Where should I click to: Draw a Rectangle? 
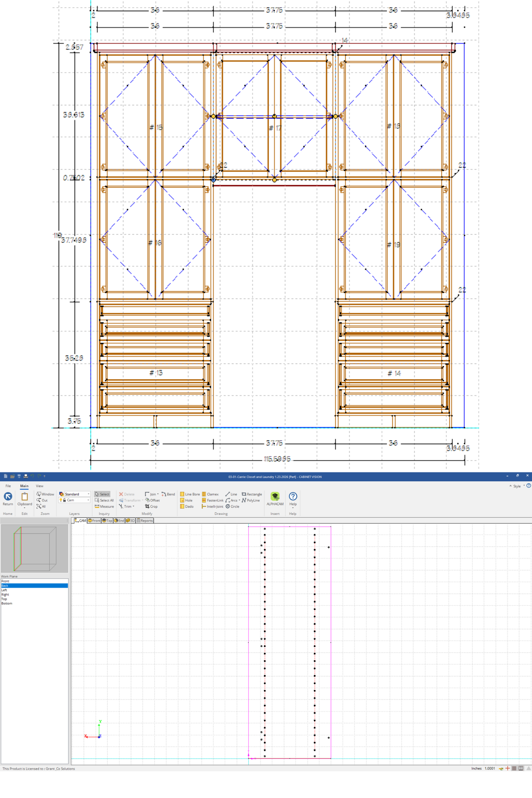coord(252,494)
